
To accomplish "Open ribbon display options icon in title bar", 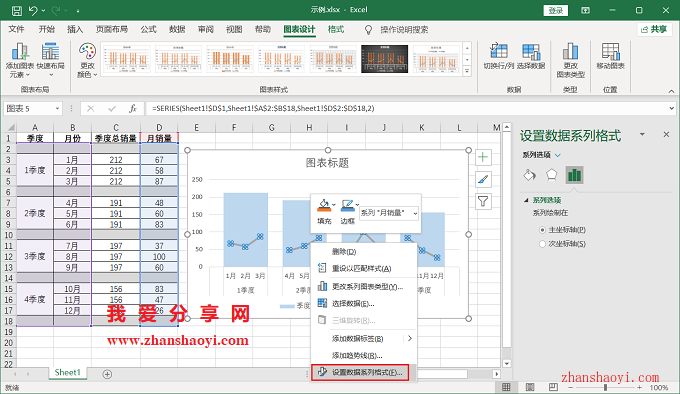I will pyautogui.click(x=585, y=10).
